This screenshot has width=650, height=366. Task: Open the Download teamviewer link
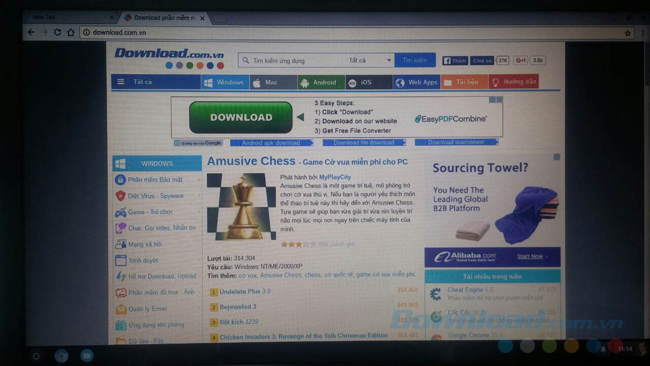[x=456, y=142]
